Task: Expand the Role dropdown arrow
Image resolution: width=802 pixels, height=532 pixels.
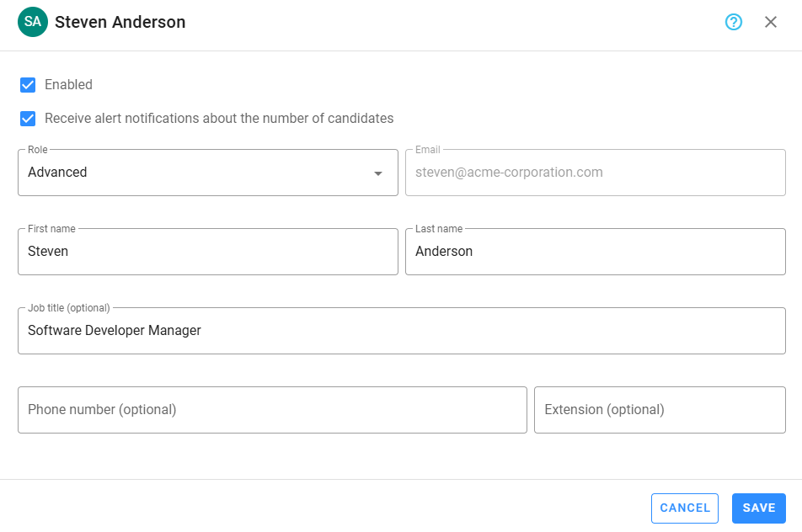Action: pyautogui.click(x=378, y=173)
